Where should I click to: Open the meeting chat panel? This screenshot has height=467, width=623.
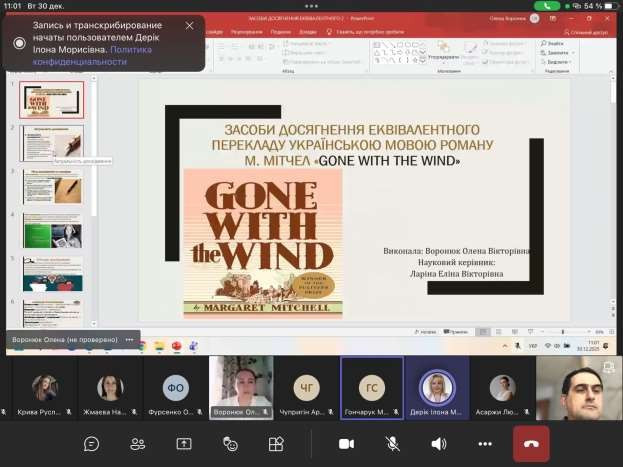click(92, 443)
